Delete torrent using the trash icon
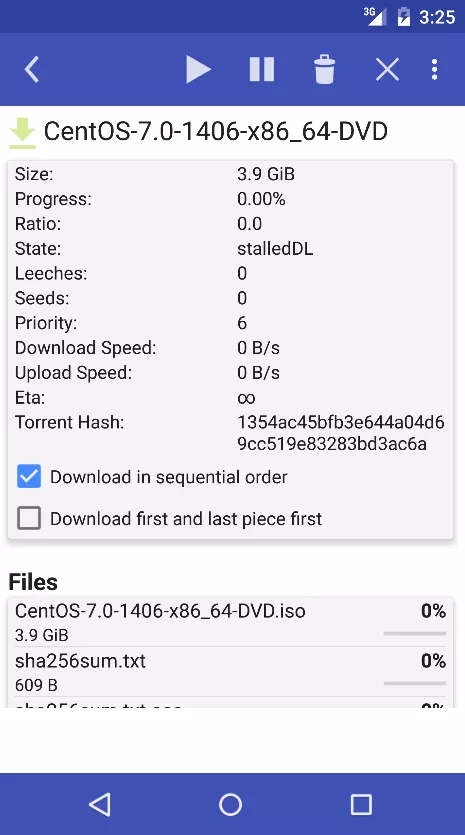Viewport: 465px width, 835px height. point(324,70)
